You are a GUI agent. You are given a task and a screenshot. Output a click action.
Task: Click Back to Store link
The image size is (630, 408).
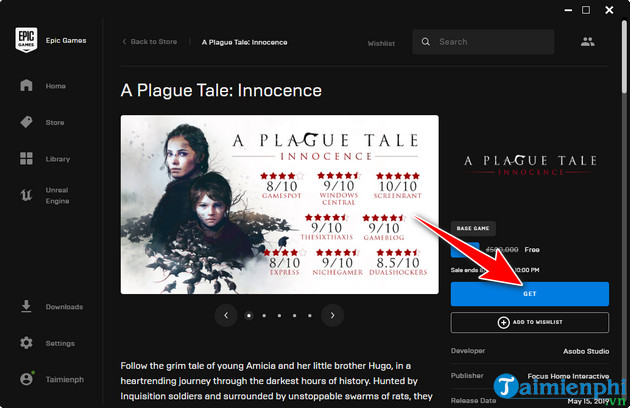[150, 42]
